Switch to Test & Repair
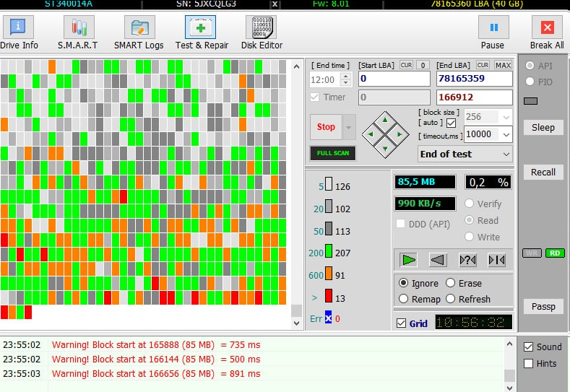The image size is (570, 392). click(202, 32)
